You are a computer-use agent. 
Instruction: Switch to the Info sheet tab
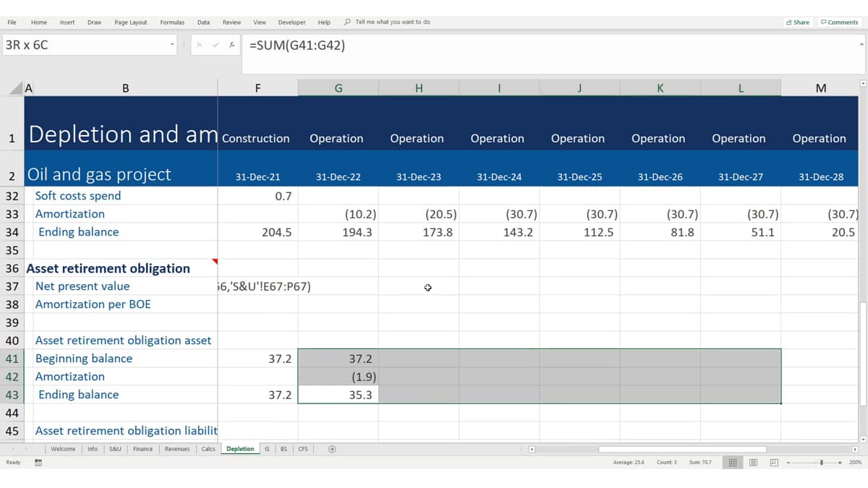pyautogui.click(x=93, y=449)
